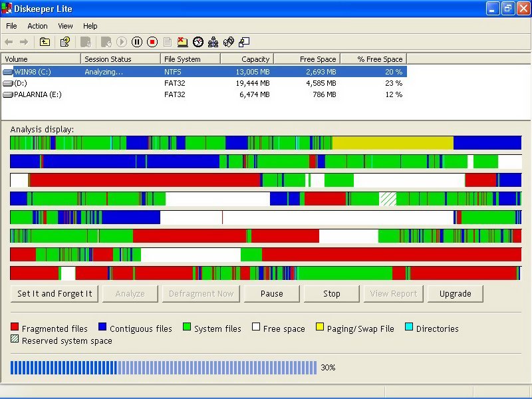Click the up one level folder icon
Screen dimensions: 532x399
tap(45, 42)
